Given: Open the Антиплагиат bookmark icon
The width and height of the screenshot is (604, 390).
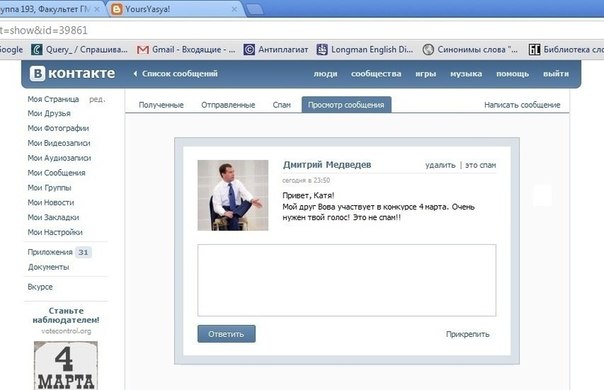Looking at the screenshot, I should coord(249,50).
